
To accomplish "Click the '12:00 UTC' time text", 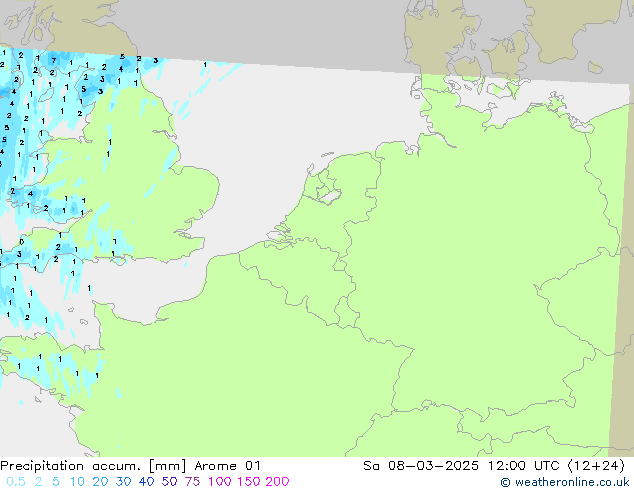I will (x=525, y=466).
